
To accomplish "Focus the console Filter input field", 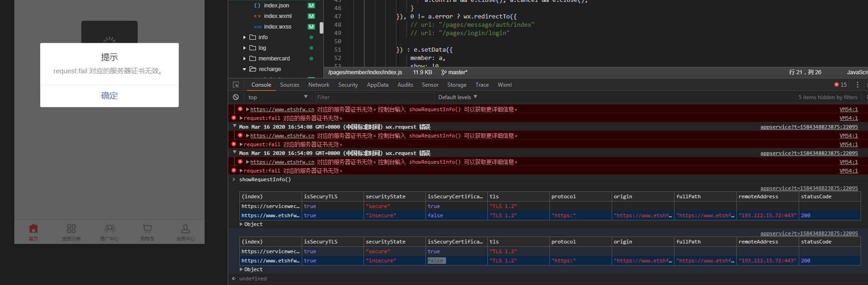I will (x=375, y=97).
